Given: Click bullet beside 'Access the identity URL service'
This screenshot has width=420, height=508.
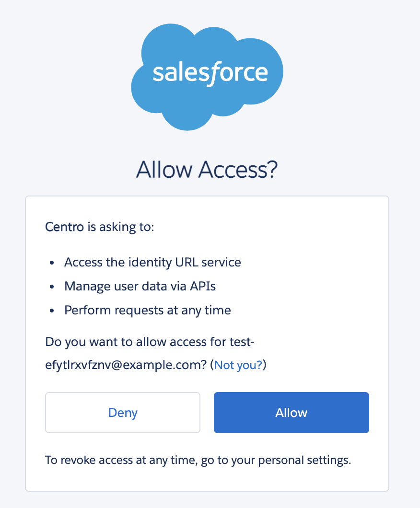Looking at the screenshot, I should click(52, 263).
